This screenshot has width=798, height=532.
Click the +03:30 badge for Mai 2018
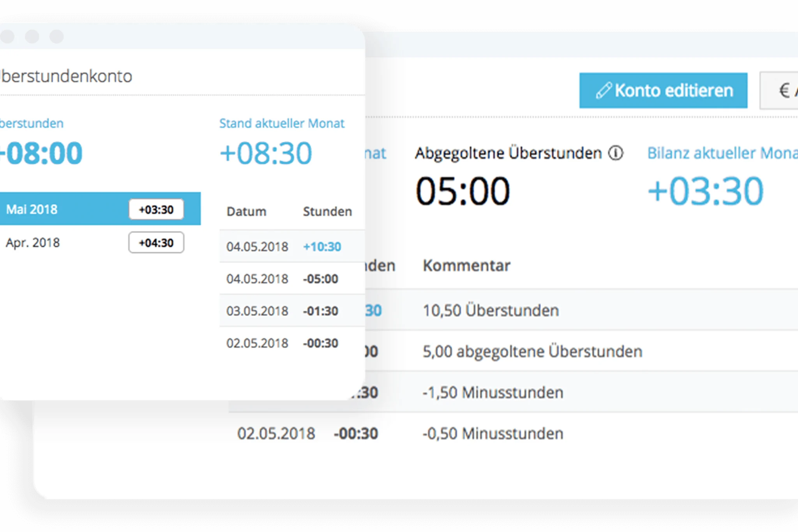pyautogui.click(x=156, y=209)
